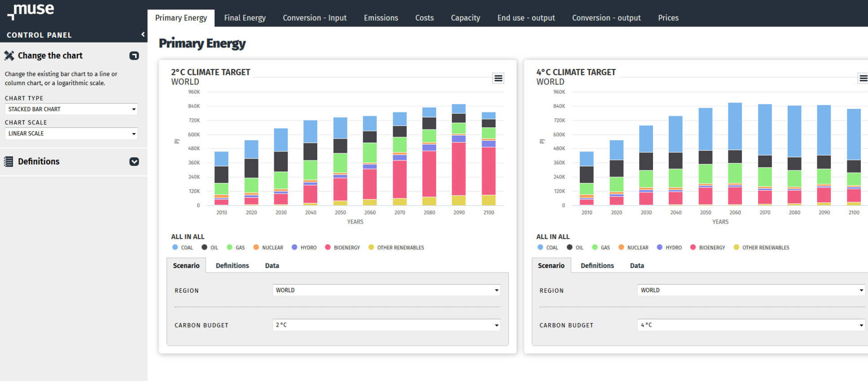Collapse the control panel sidebar arrow
Screen dimensions: 868x381
point(143,35)
